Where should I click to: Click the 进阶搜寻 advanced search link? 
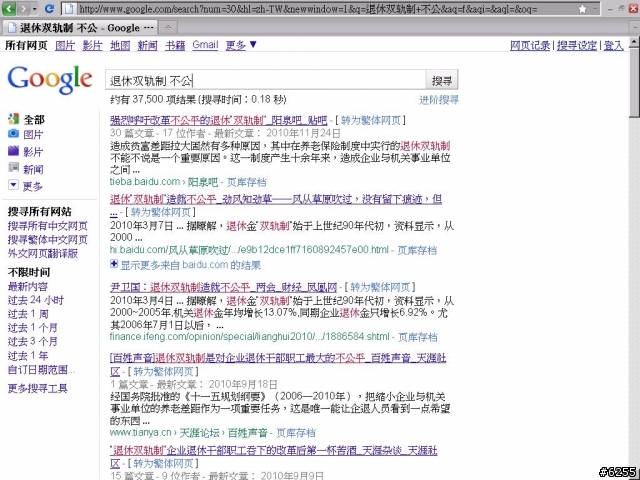[x=439, y=100]
